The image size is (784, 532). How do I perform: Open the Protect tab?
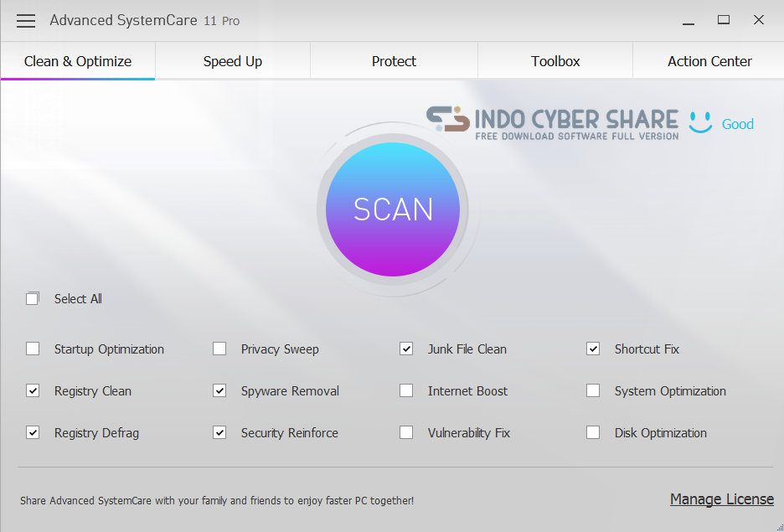pyautogui.click(x=393, y=60)
